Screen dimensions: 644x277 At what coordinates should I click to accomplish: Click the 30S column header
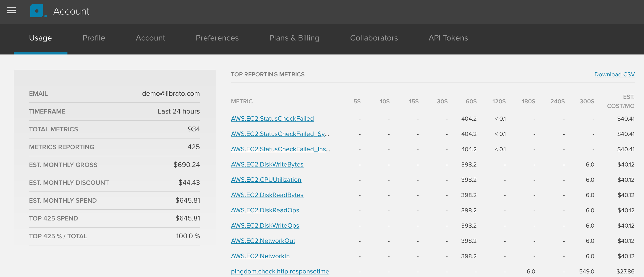coord(442,102)
